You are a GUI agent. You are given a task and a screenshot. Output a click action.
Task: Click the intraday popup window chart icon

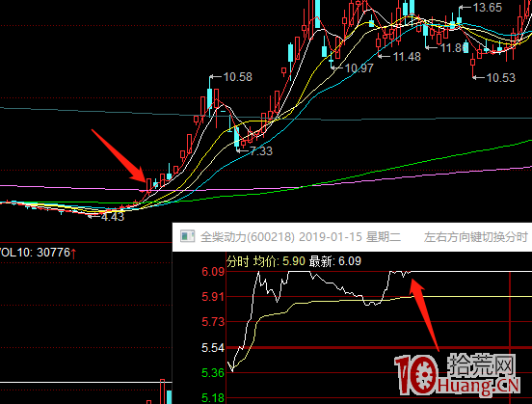point(187,236)
